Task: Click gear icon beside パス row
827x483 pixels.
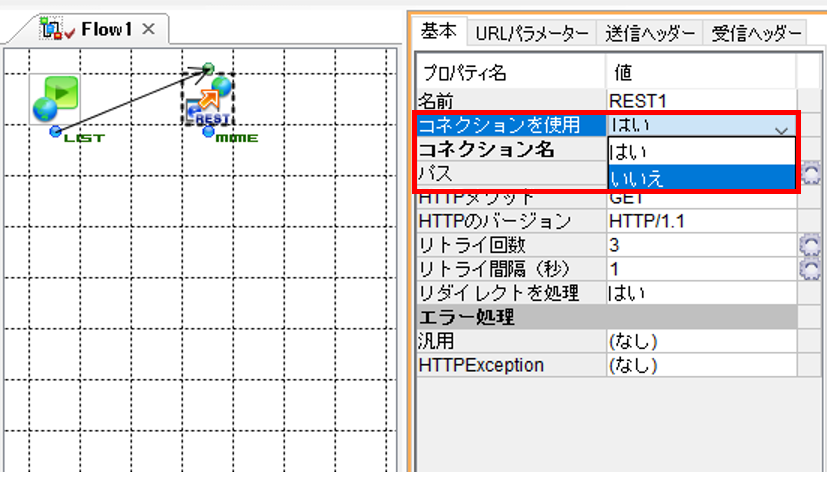Action: (811, 173)
